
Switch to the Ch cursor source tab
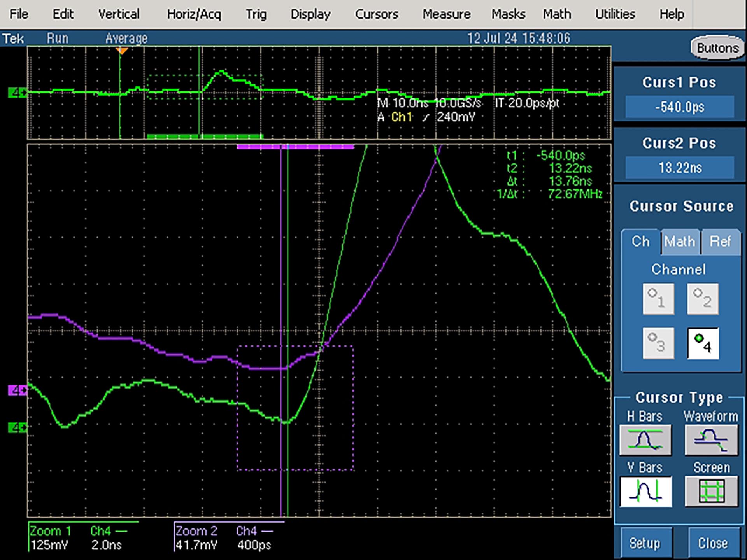coord(640,241)
